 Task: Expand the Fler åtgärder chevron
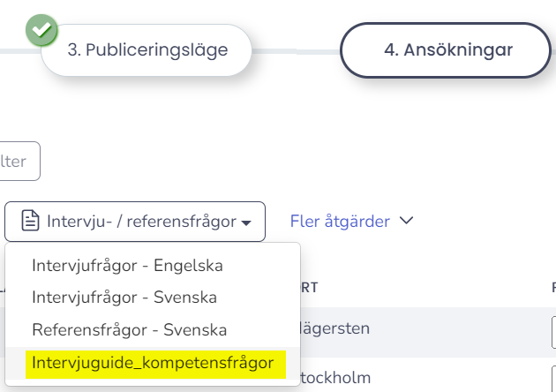(406, 221)
